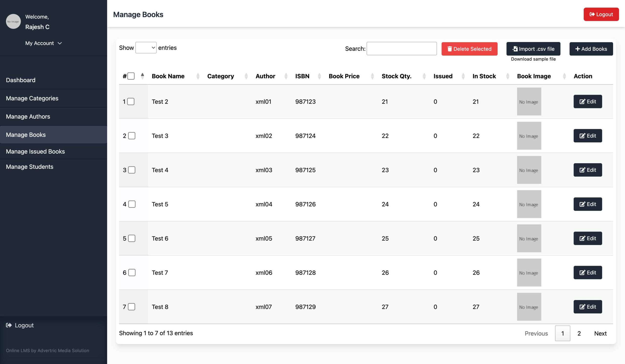Click the sort arrows on Book Name column
This screenshot has height=364, width=625.
click(198, 76)
